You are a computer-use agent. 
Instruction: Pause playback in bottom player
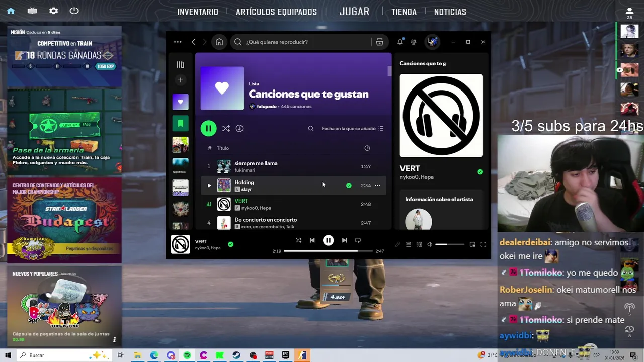[328, 240]
